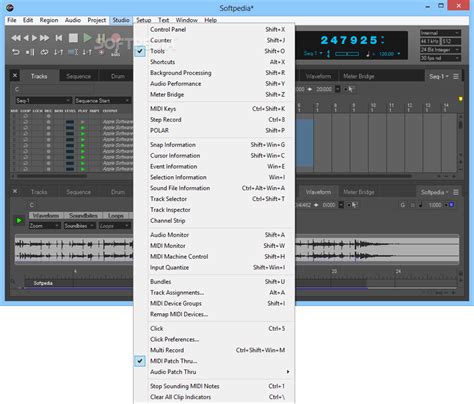474x404 pixels.
Task: Click the yellow end marker in timeline
Action: (x=460, y=99)
